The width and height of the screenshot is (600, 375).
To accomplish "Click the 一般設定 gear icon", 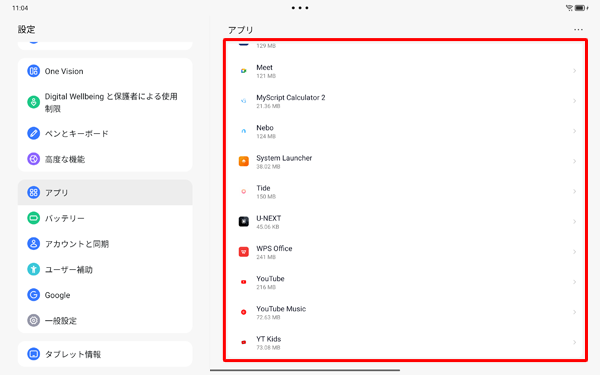I will (x=33, y=320).
